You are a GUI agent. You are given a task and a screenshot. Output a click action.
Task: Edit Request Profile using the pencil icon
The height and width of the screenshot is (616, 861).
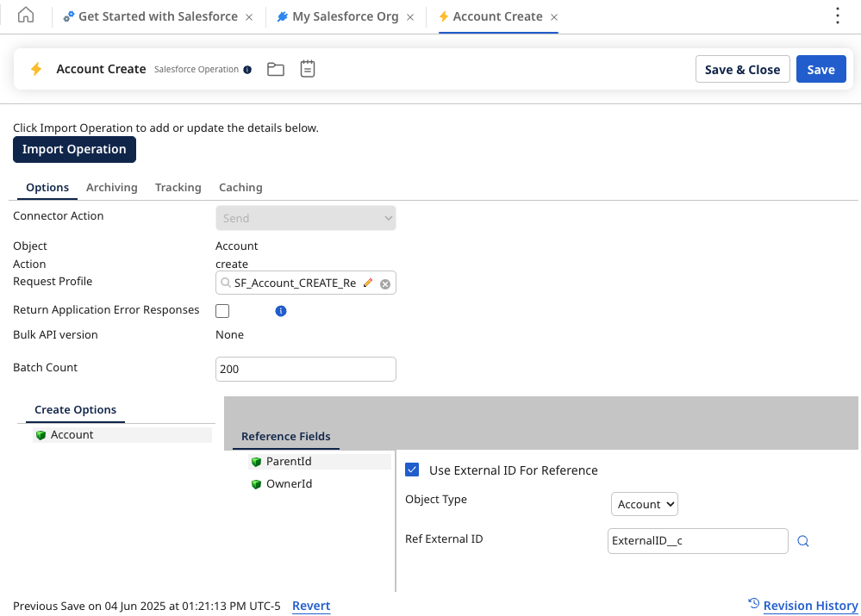tap(368, 282)
